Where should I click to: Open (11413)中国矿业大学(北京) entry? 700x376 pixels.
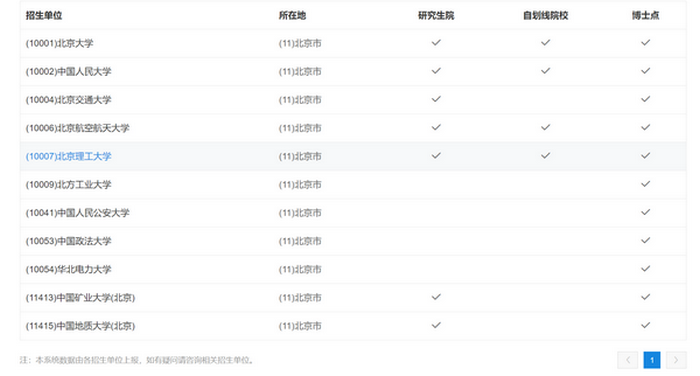coord(80,297)
